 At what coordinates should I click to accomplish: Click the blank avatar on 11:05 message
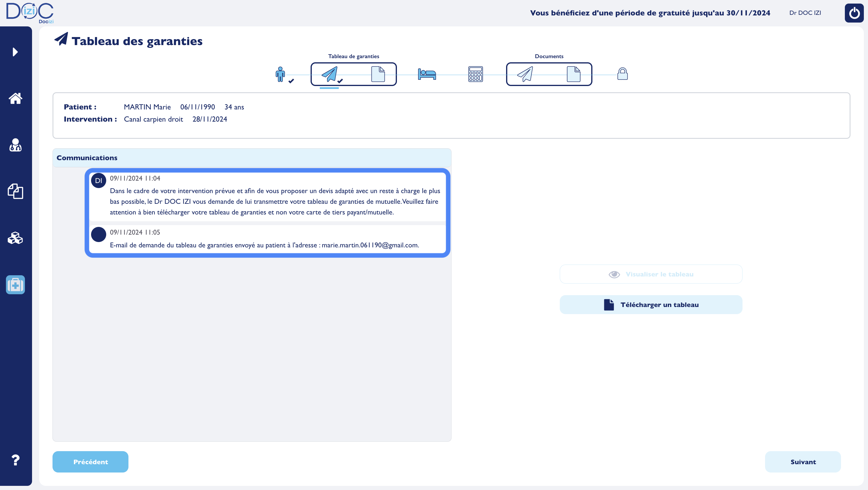pyautogui.click(x=98, y=234)
